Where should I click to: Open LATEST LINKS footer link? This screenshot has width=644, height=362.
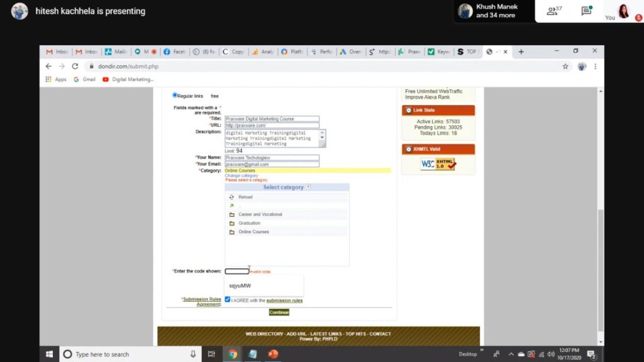point(326,334)
